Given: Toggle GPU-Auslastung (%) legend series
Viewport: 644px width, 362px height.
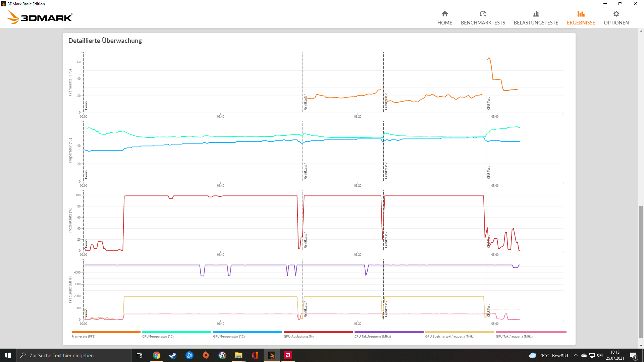Looking at the screenshot, I should (x=299, y=336).
